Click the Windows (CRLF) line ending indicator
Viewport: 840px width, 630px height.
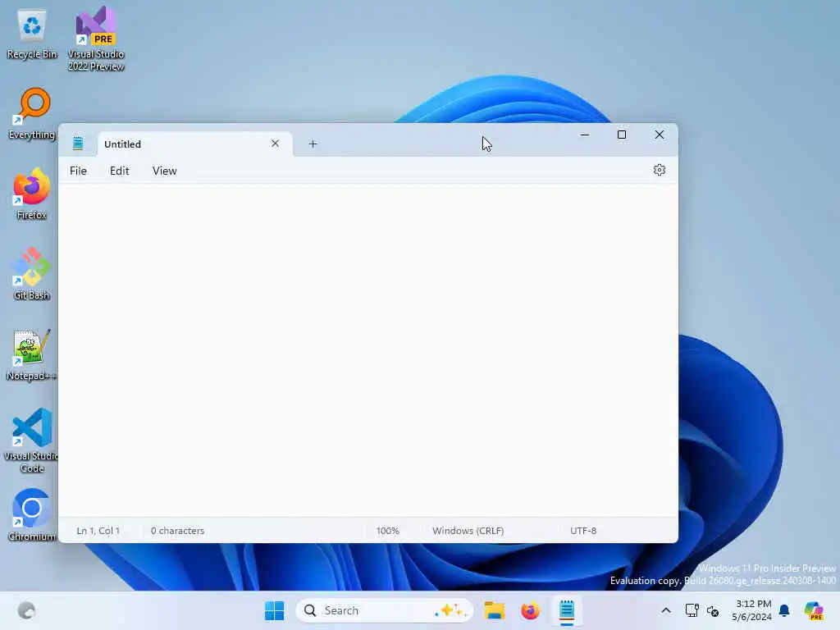click(468, 531)
